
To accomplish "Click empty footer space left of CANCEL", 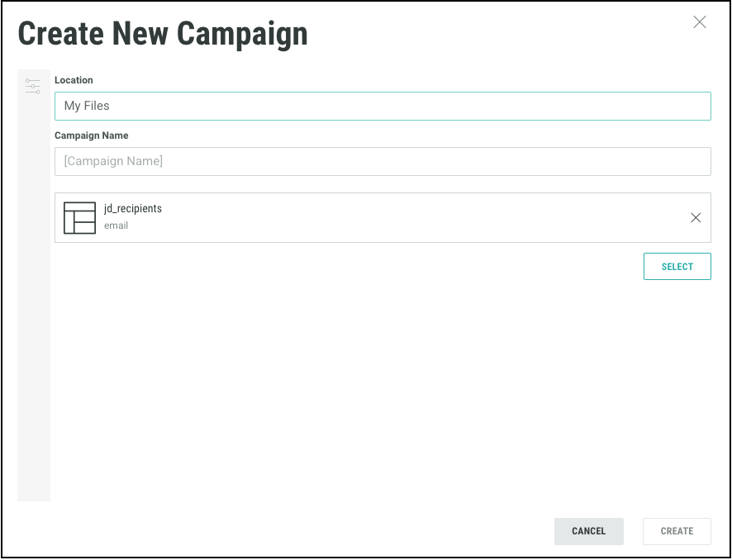I will pos(289,531).
